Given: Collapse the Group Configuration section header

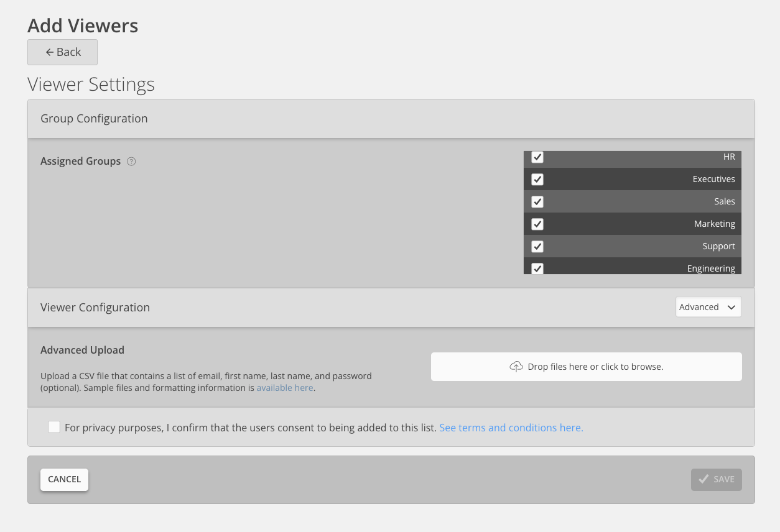Looking at the screenshot, I should (x=391, y=119).
